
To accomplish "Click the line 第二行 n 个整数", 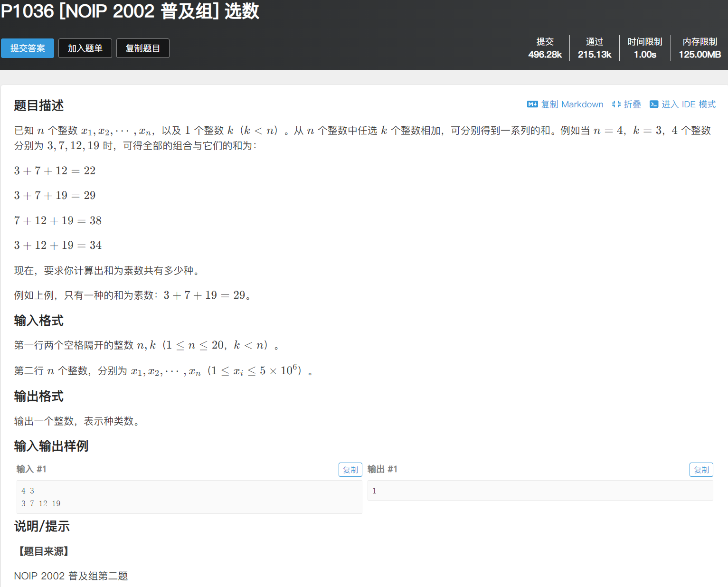I will (163, 370).
